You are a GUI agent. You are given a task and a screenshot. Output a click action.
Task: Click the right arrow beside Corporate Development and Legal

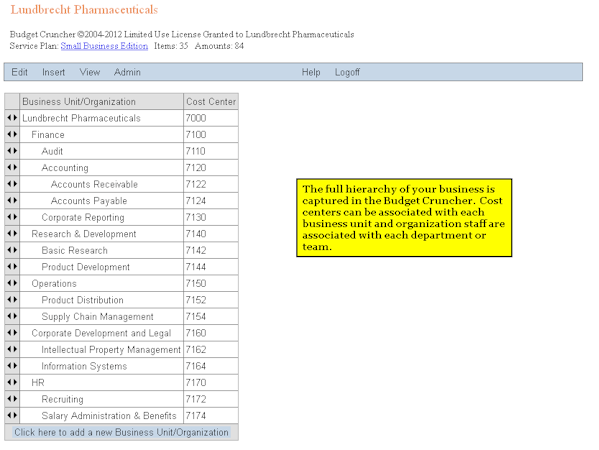15,332
